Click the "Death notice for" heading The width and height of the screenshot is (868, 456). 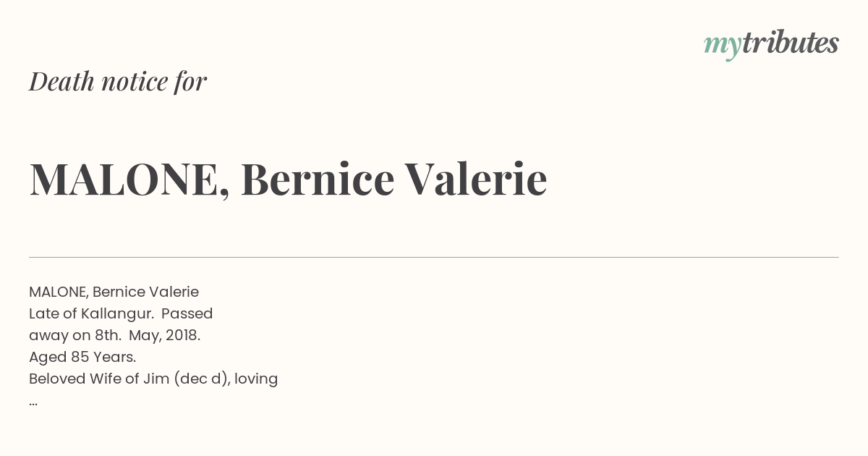118,82
